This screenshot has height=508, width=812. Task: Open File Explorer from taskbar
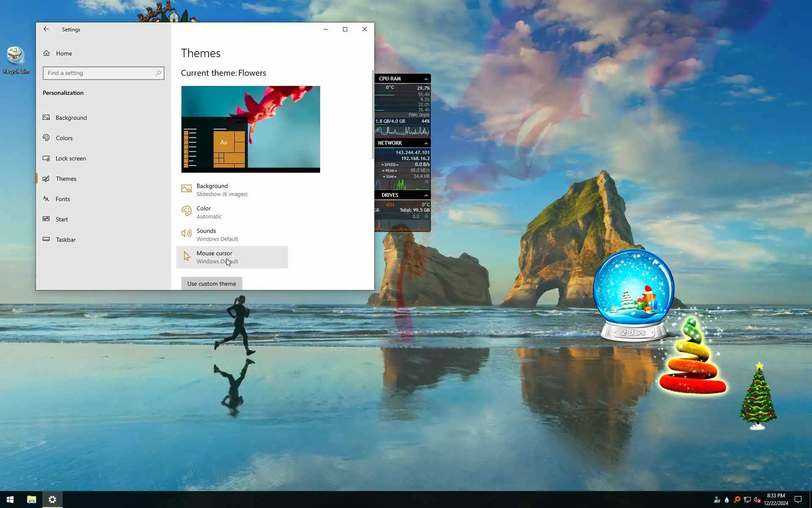[31, 500]
